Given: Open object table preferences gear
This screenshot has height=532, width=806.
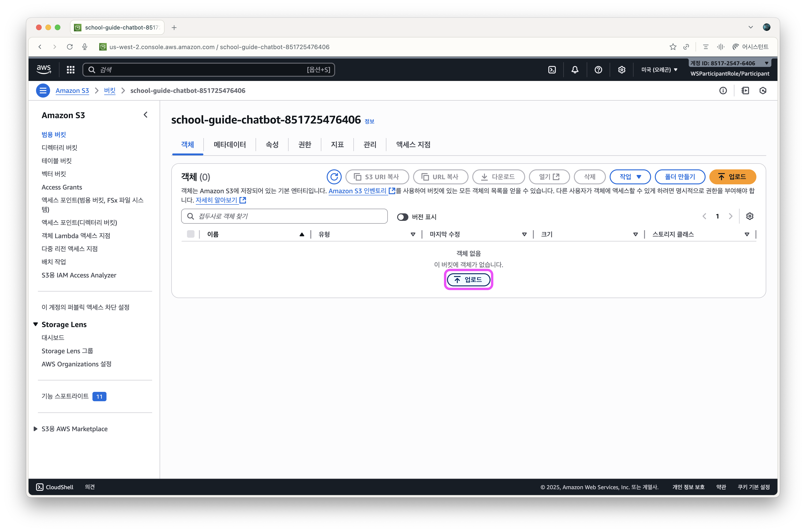Looking at the screenshot, I should click(x=750, y=216).
